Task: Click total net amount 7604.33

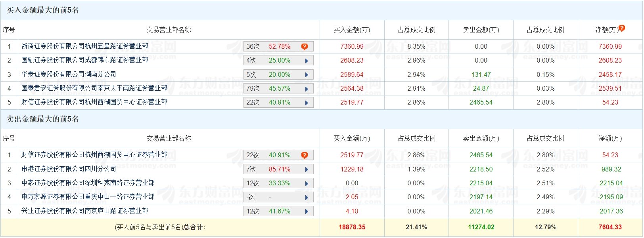Action: click(x=610, y=227)
